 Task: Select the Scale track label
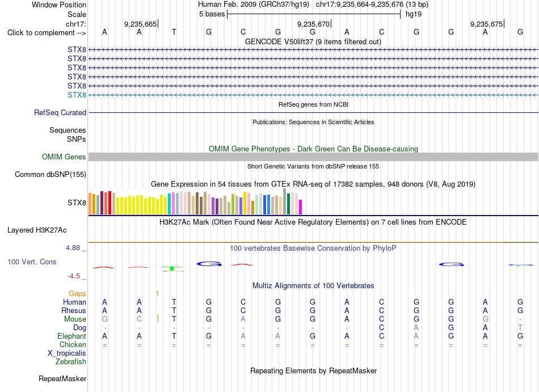pos(77,14)
